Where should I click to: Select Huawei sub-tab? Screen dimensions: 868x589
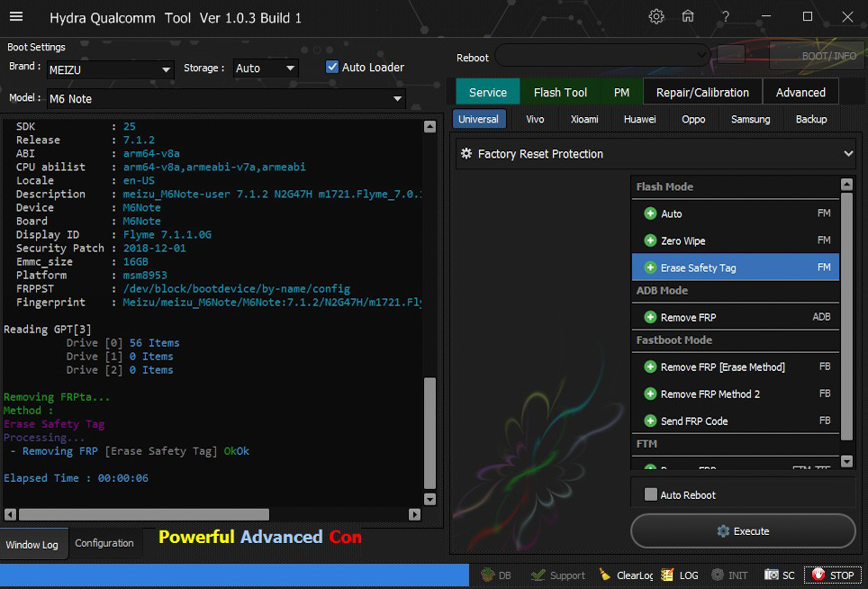(639, 119)
